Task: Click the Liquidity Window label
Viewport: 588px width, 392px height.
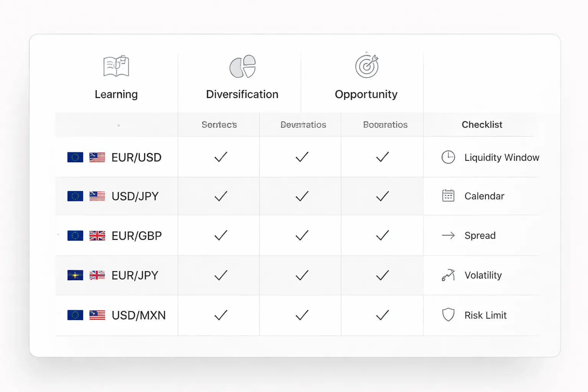Action: [502, 157]
